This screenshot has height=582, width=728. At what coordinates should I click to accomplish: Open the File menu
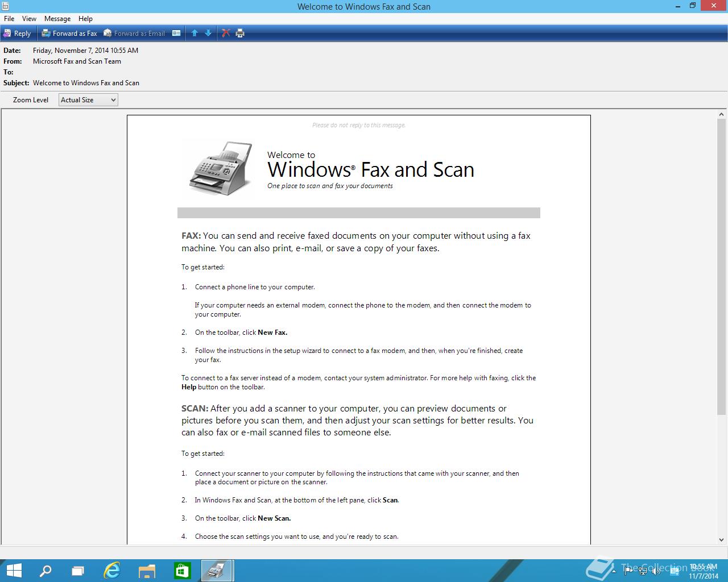[9, 19]
